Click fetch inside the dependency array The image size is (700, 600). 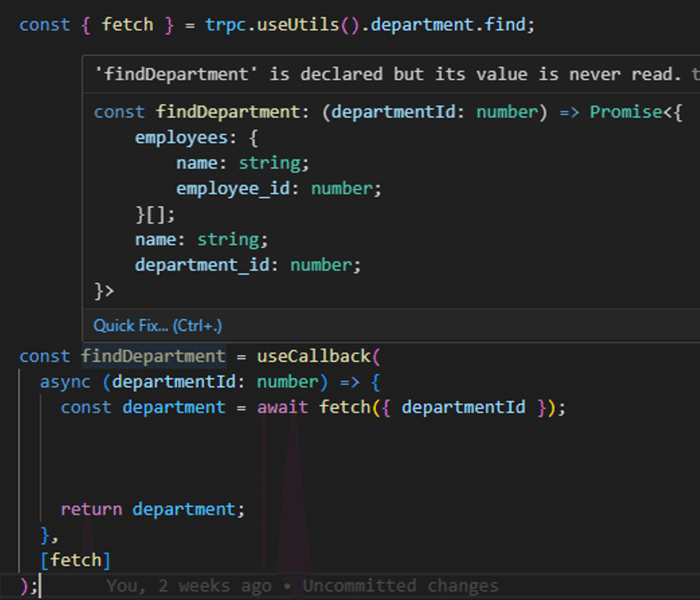click(x=76, y=560)
